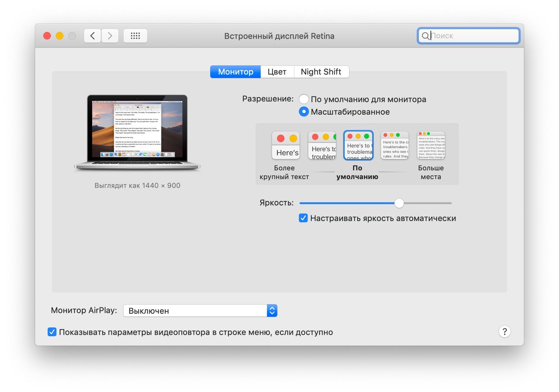The height and width of the screenshot is (392, 559).
Task: Focus the Поиск search field
Action: click(469, 36)
